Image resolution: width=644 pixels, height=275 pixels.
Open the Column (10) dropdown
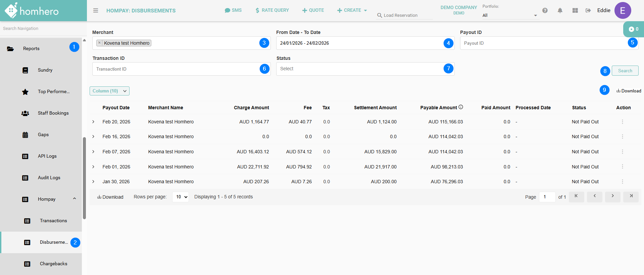click(x=109, y=91)
